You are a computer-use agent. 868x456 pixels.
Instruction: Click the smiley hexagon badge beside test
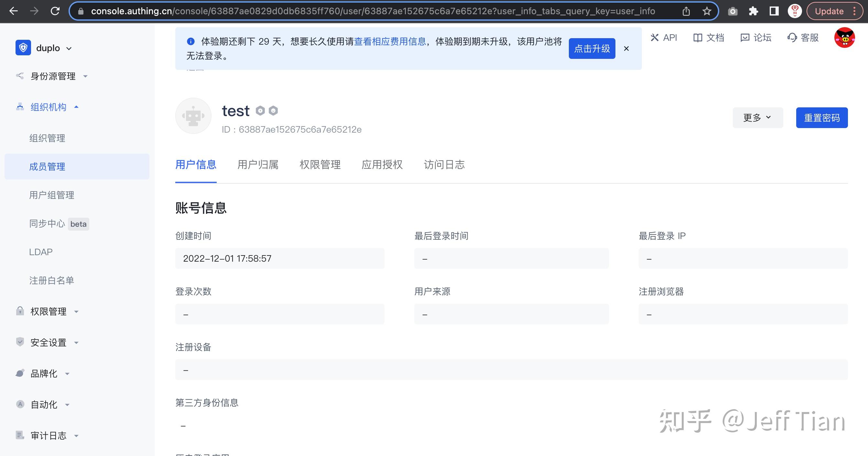(x=273, y=111)
